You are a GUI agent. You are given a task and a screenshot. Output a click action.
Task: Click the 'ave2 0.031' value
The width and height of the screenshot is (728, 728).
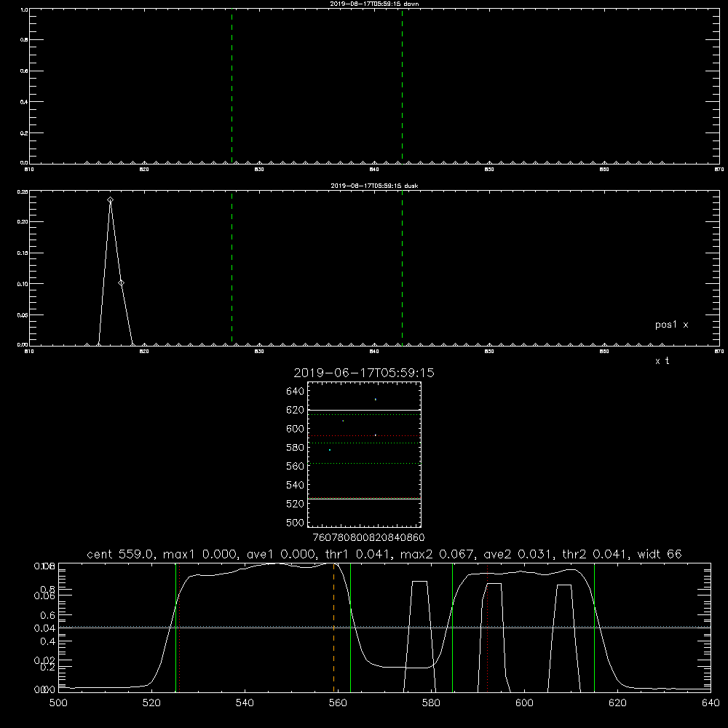[519, 554]
